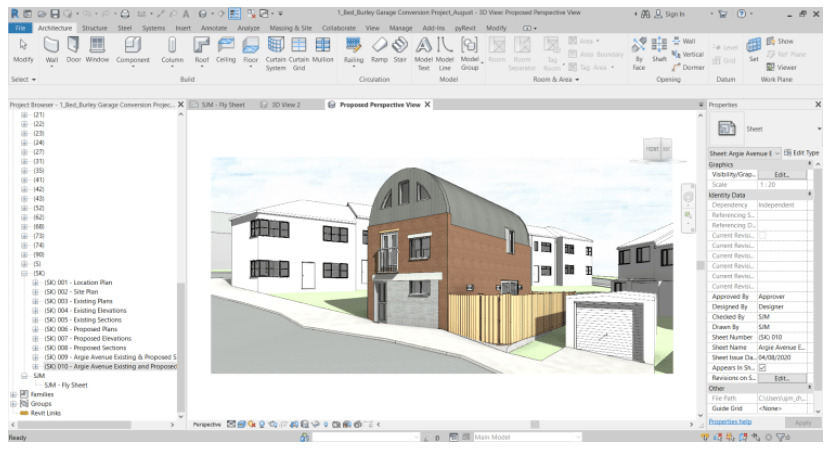Choose the Component tool
This screenshot has height=453, width=834.
133,52
